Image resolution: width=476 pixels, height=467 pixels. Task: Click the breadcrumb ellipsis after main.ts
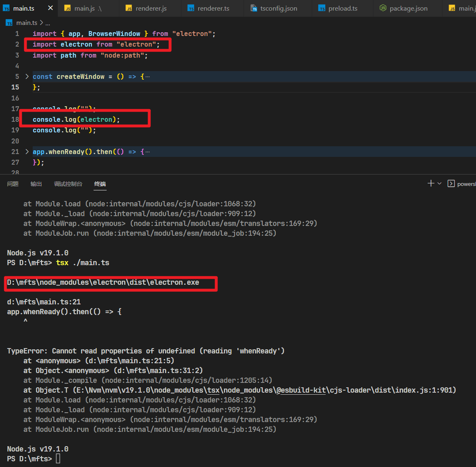tap(48, 23)
